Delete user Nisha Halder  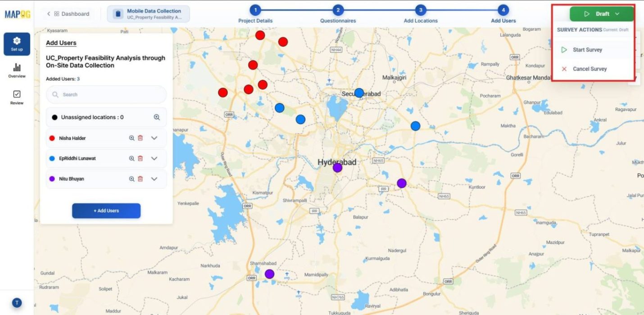140,138
